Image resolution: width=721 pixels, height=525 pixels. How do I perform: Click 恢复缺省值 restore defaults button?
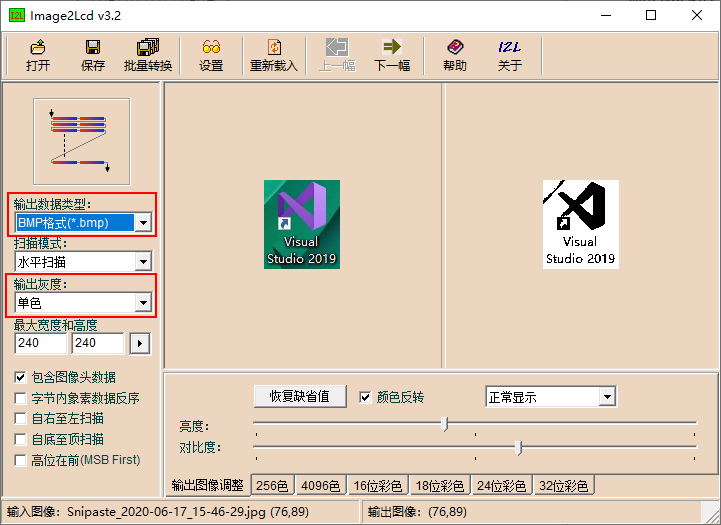[300, 396]
